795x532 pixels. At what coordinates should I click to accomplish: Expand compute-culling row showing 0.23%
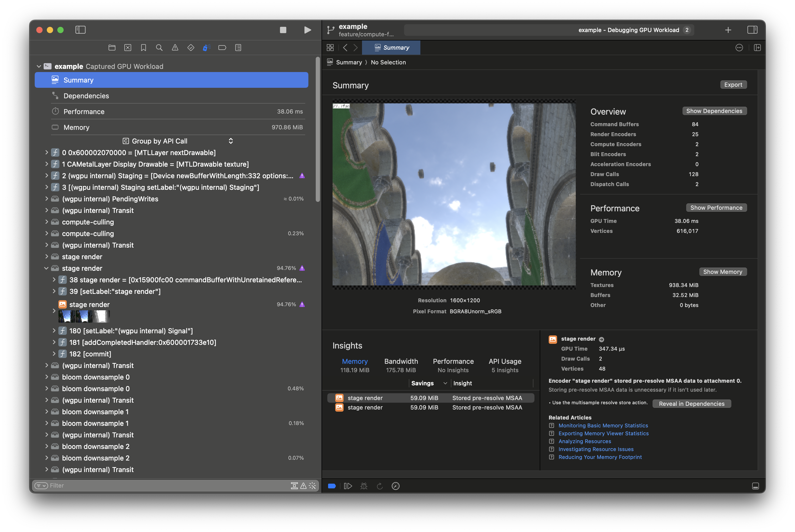[47, 233]
